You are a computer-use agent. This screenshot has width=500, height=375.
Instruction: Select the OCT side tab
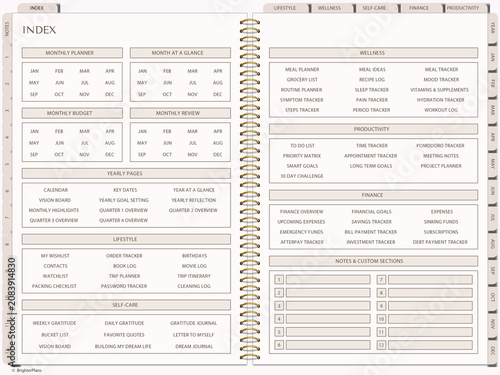(492, 297)
